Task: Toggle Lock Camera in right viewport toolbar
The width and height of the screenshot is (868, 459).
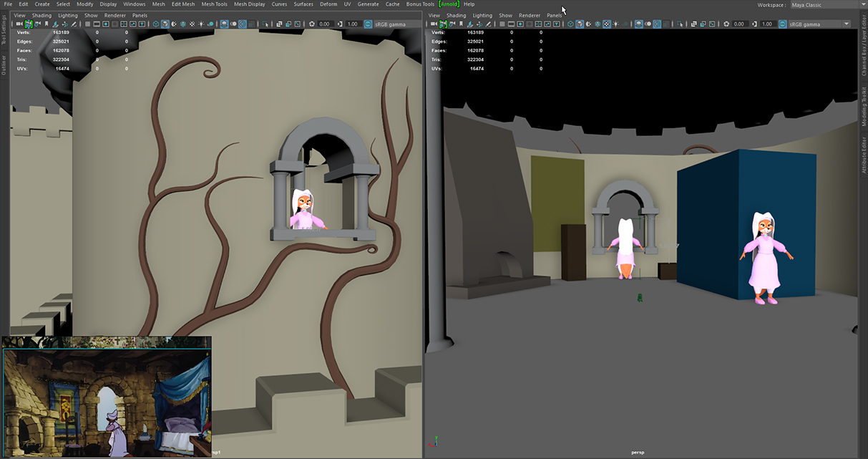Action: pyautogui.click(x=443, y=24)
